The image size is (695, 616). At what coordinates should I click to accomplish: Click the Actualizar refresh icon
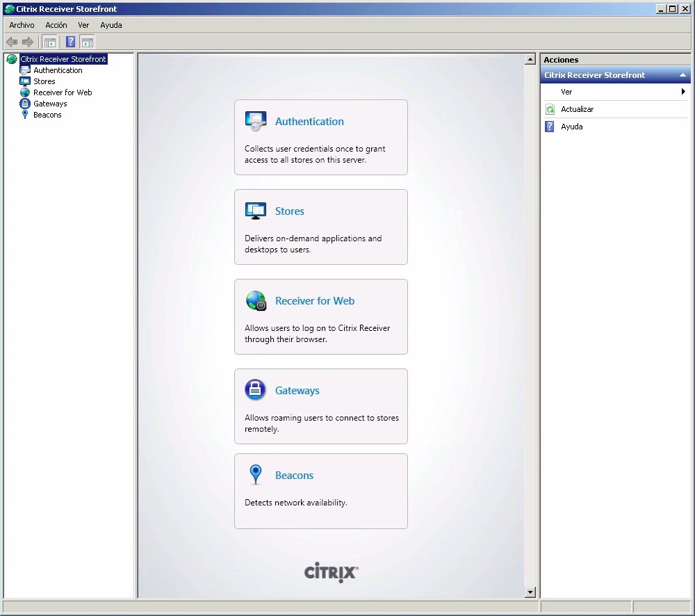[x=550, y=109]
